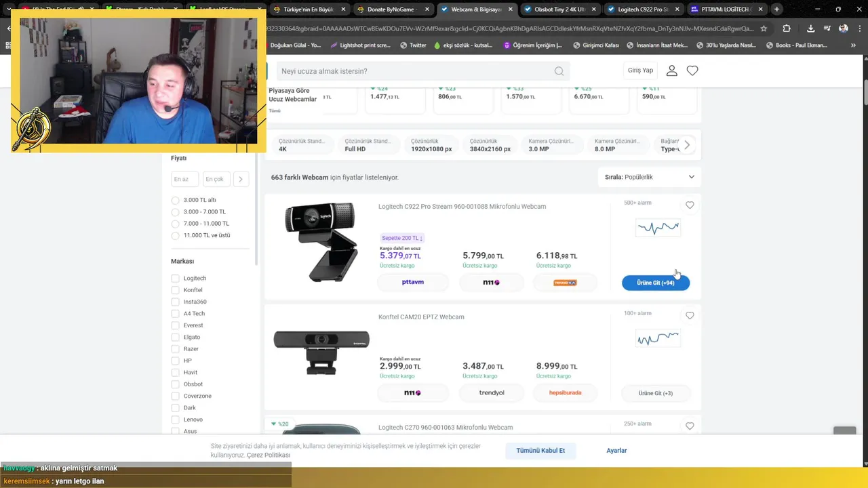Check the Konftel brand filter
This screenshot has width=868, height=488.
(x=176, y=290)
